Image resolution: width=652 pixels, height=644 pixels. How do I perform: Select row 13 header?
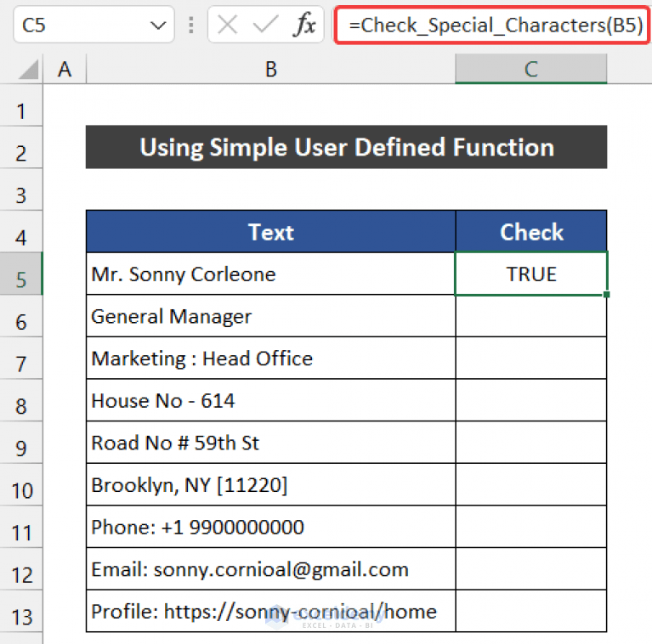pos(21,611)
